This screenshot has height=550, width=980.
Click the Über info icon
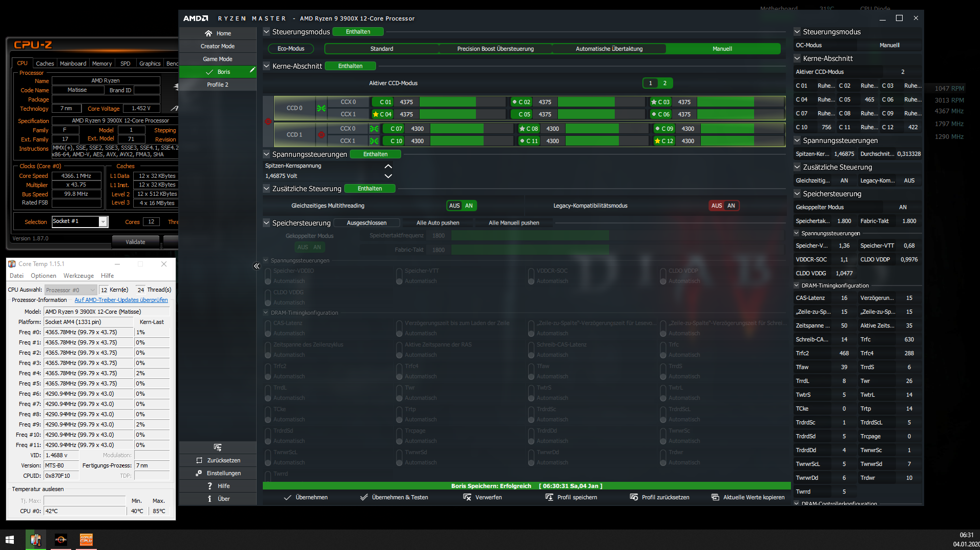(210, 499)
